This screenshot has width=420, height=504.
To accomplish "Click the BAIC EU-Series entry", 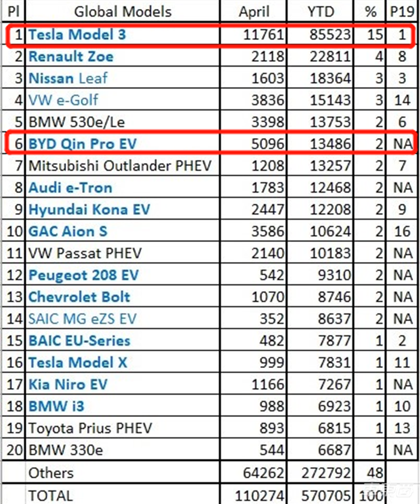I will tap(79, 341).
